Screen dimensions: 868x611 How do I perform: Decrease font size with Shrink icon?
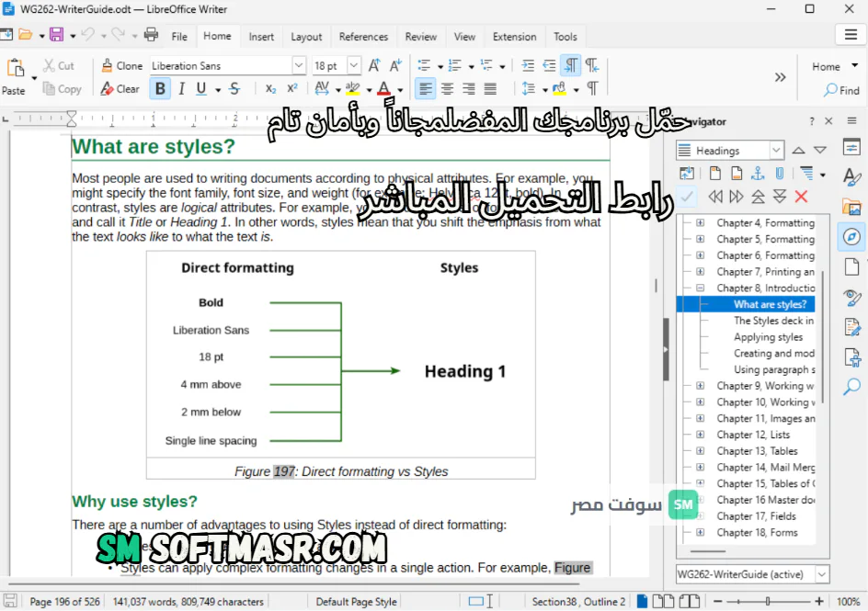point(395,65)
